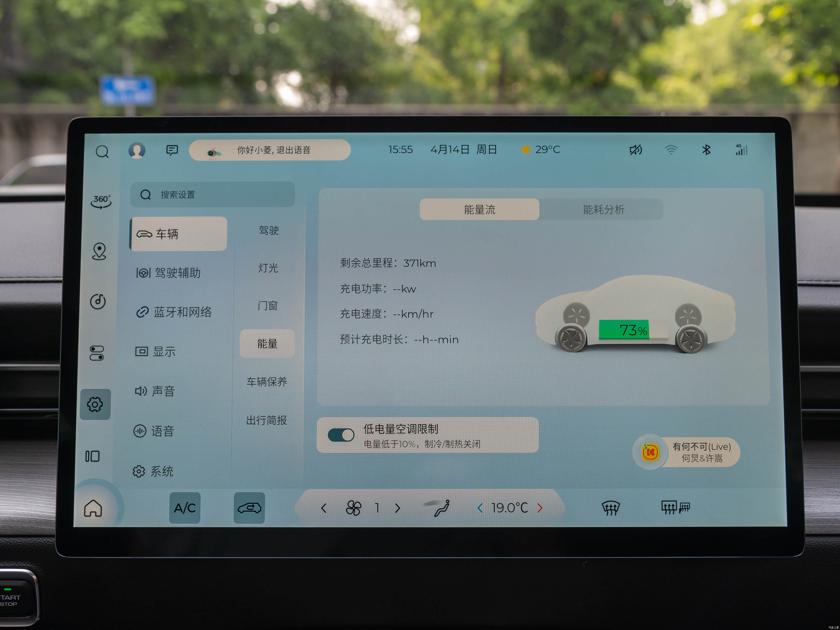Raise temperature with the red right arrow
Image resolution: width=840 pixels, height=630 pixels.
(540, 508)
